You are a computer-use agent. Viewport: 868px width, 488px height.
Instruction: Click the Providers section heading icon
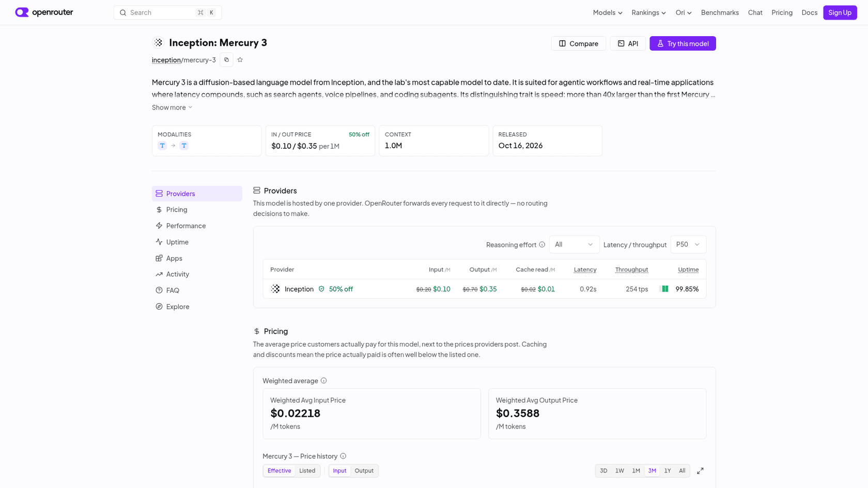pyautogui.click(x=257, y=191)
